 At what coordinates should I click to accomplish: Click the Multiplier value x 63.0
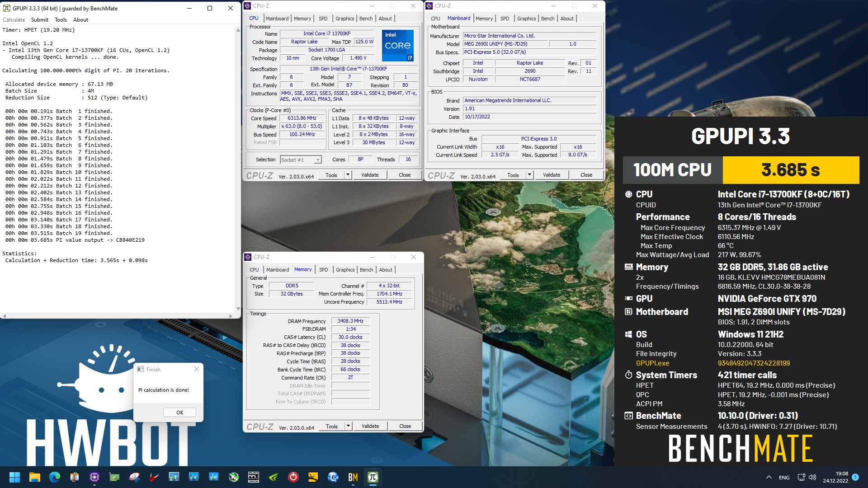click(302, 127)
